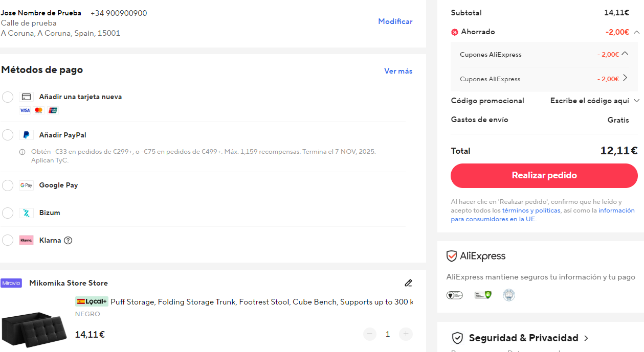Image resolution: width=644 pixels, height=352 pixels.
Task: Choose Bizum radio option
Action: [8, 213]
